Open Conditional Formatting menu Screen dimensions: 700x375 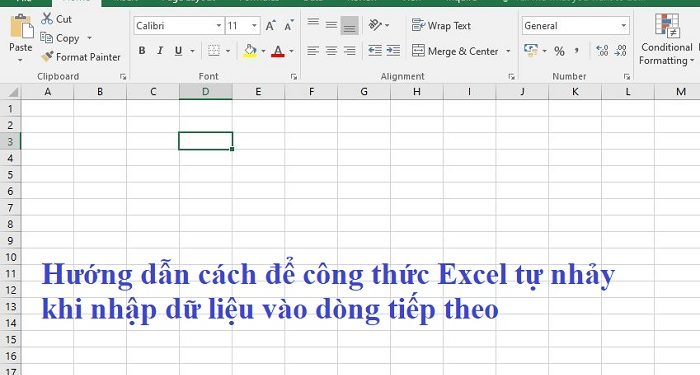667,39
